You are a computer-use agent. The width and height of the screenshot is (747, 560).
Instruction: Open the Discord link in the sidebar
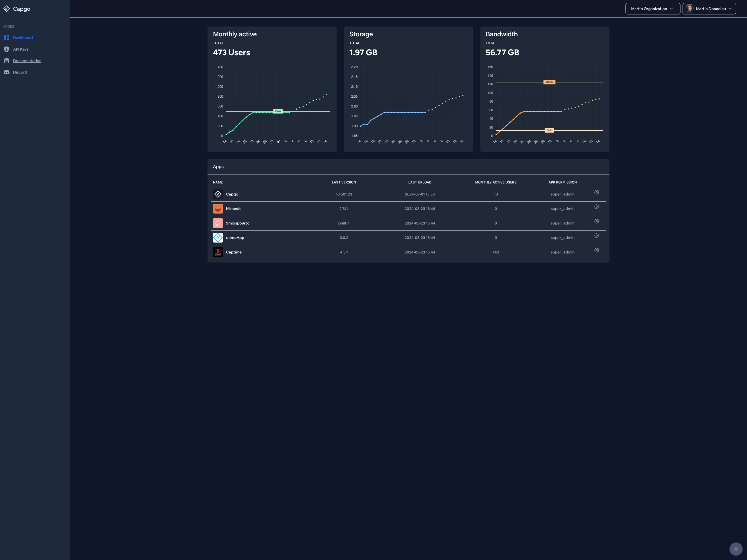(20, 72)
